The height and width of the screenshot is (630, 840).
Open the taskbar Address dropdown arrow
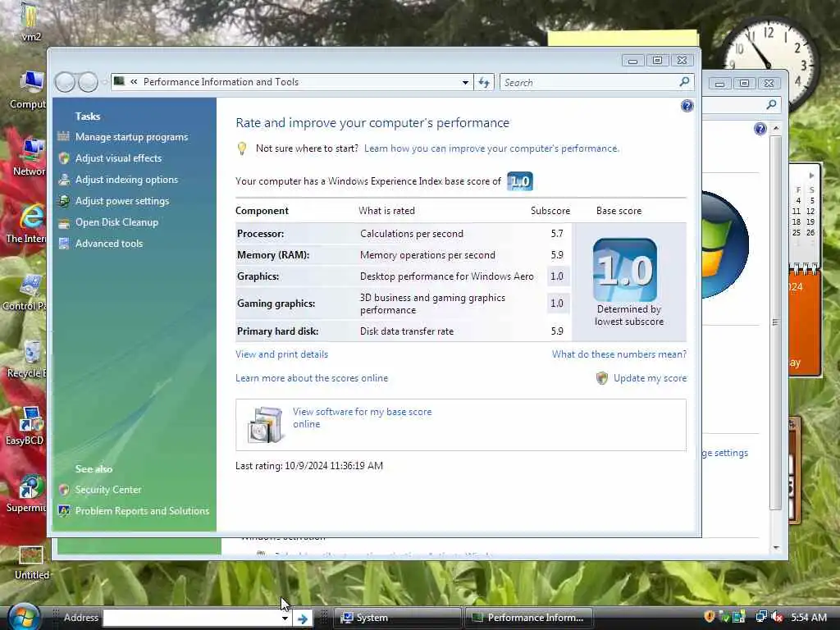pyautogui.click(x=285, y=619)
